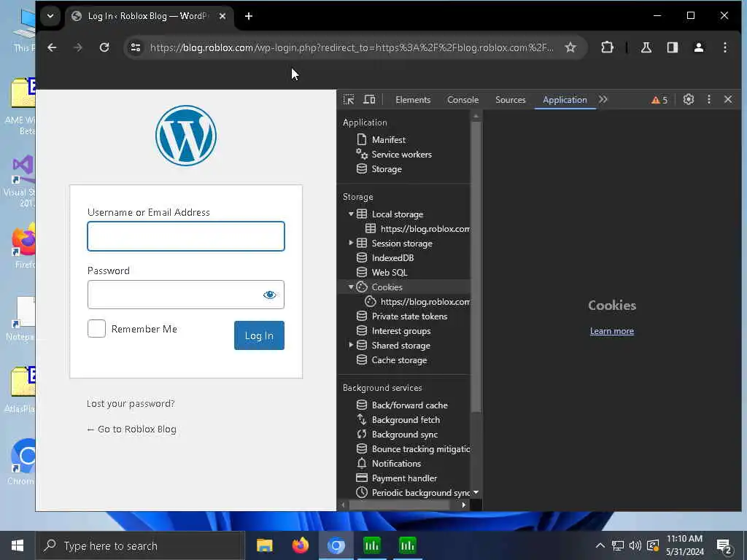Toggle password visibility eye icon

click(269, 295)
